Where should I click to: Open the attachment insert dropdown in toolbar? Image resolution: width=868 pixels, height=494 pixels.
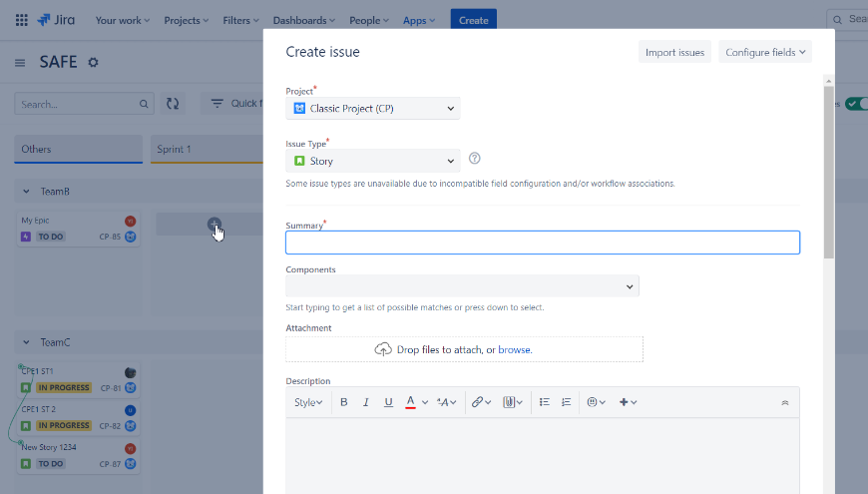coord(513,402)
